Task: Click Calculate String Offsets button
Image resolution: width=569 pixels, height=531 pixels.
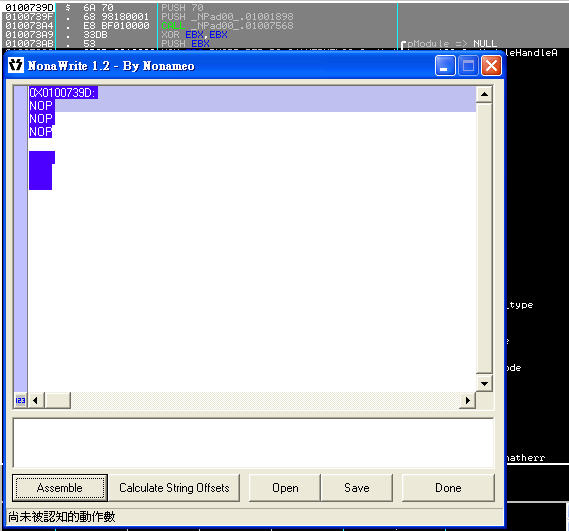Action: pos(174,488)
